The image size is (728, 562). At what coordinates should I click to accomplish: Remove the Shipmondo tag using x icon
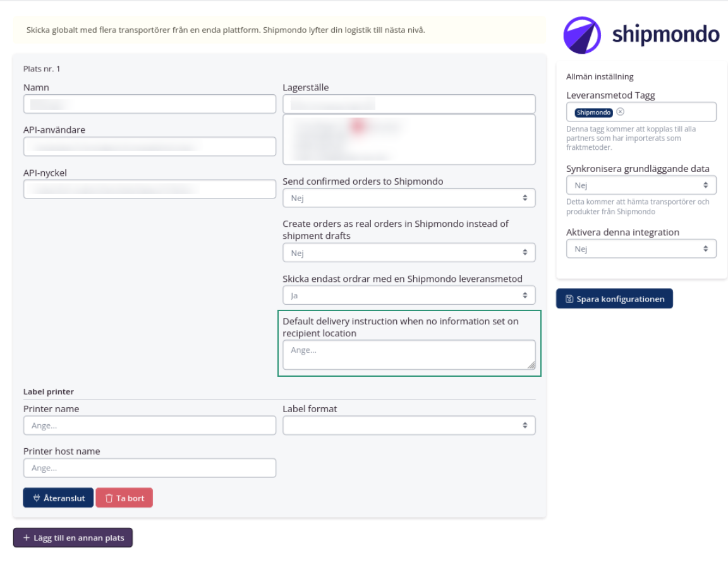click(x=620, y=112)
